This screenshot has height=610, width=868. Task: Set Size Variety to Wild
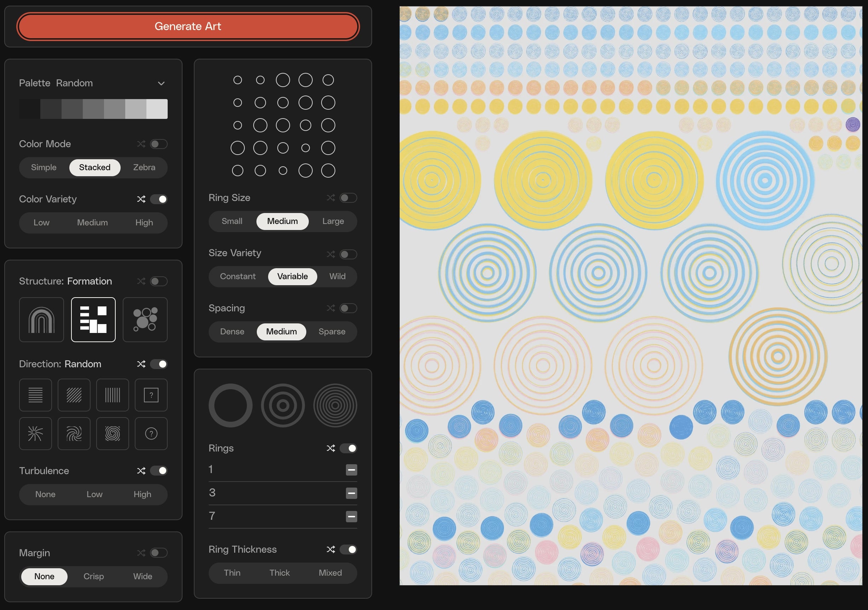337,276
